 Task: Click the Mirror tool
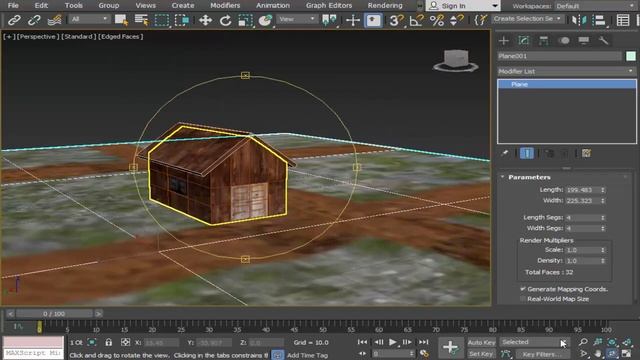[579, 20]
